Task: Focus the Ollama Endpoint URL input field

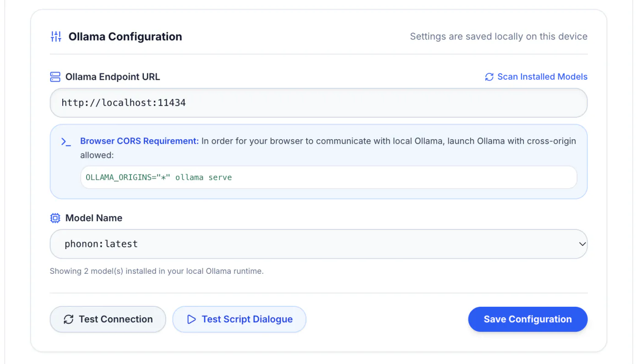Action: pos(319,103)
